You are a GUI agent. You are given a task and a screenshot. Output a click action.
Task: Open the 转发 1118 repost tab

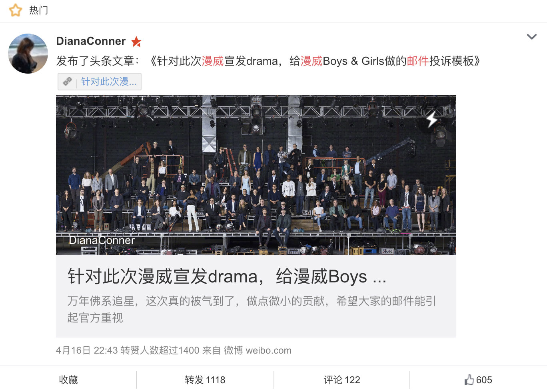coord(205,380)
